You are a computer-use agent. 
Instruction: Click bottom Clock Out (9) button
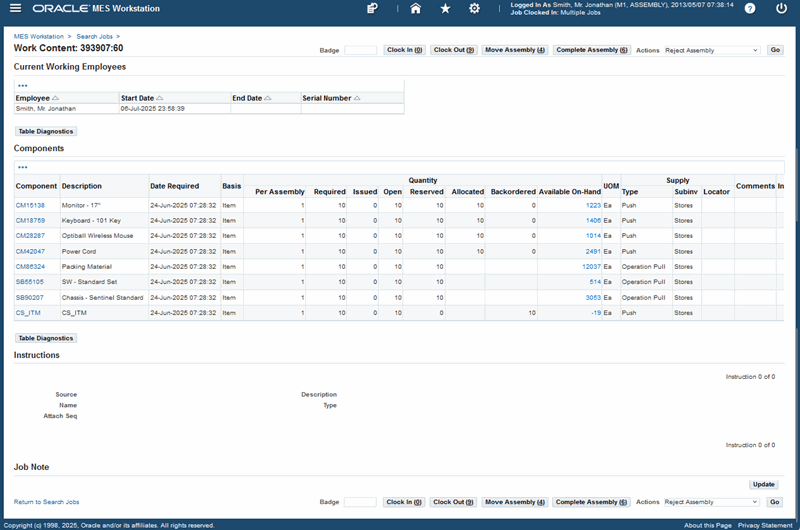click(x=453, y=502)
